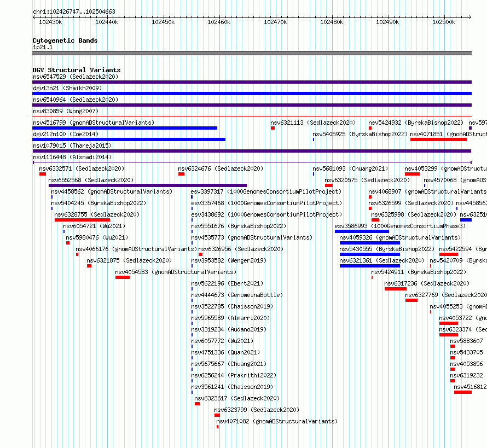Viewport: 487px width, 448px height.
Task: Select nsv4054583 (gnomADStructuralVariants) label
Action: pyautogui.click(x=176, y=272)
